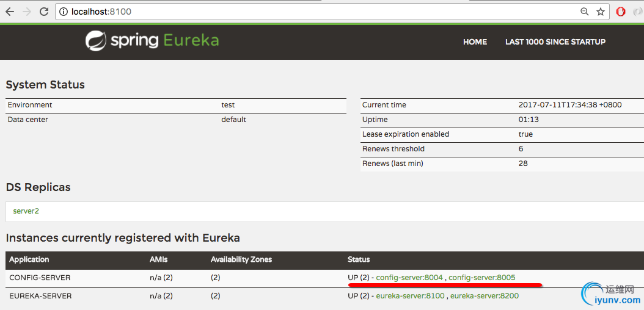This screenshot has width=644, height=310.
Task: Select the timestamp 2017-07-11T17:34:38 +0800
Action: [x=570, y=105]
